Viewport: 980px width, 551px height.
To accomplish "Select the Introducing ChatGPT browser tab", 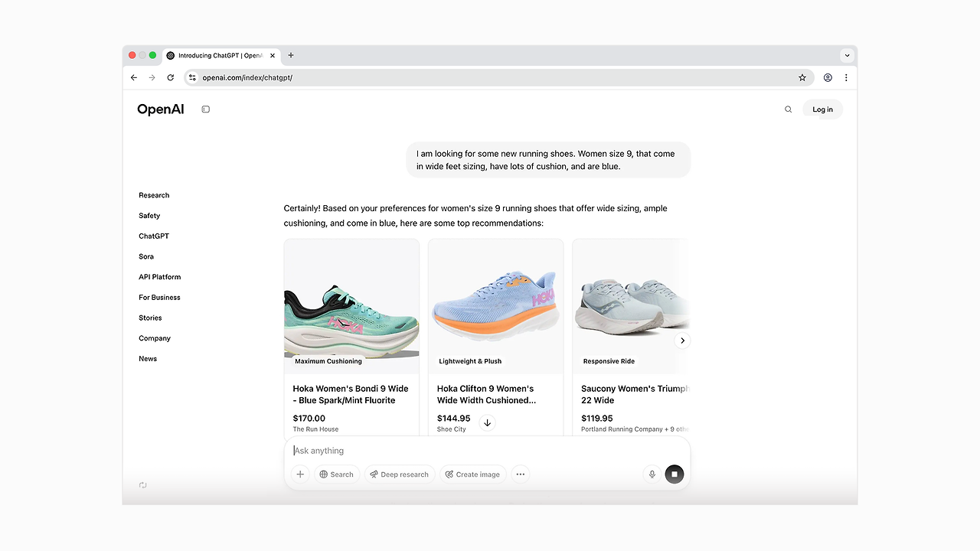I will click(x=221, y=55).
